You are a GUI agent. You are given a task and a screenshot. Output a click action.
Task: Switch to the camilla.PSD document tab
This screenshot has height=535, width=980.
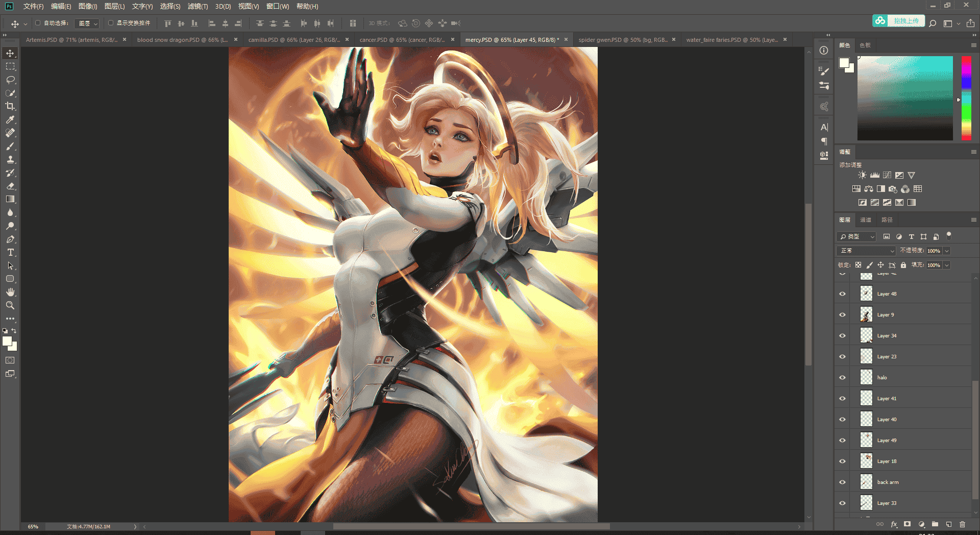click(x=293, y=40)
